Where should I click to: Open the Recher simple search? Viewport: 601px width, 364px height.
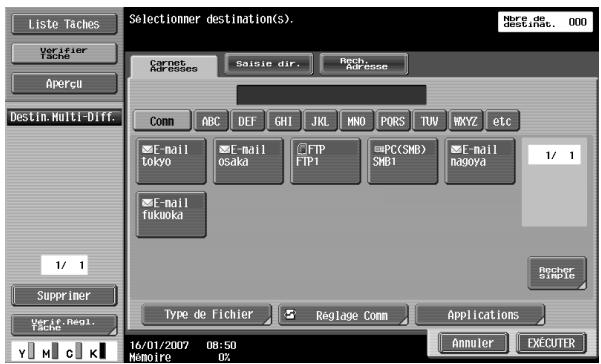tap(557, 273)
